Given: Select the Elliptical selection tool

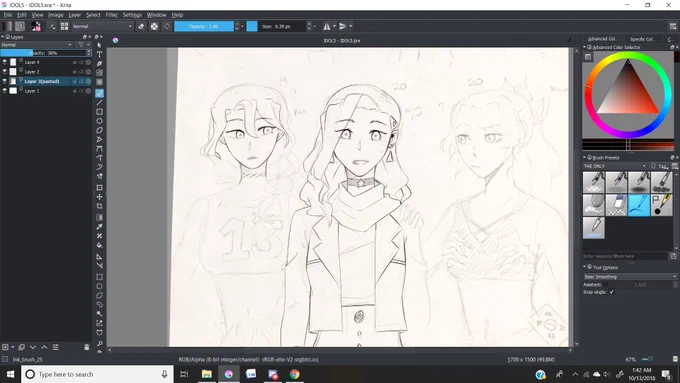Looking at the screenshot, I should point(99,286).
